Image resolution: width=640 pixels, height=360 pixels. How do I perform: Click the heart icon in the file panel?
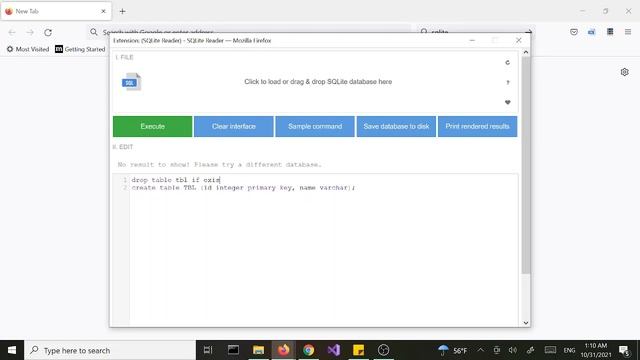coord(507,102)
